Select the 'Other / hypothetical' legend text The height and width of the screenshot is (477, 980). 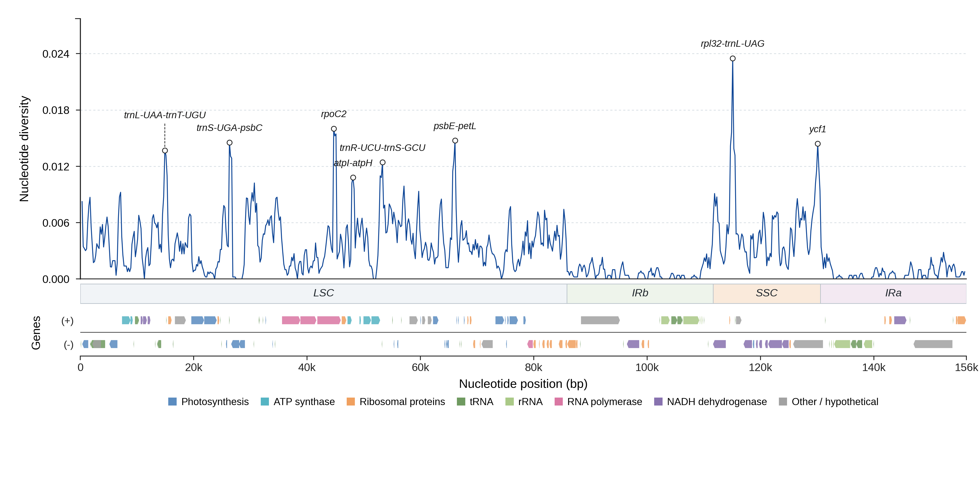coord(835,402)
